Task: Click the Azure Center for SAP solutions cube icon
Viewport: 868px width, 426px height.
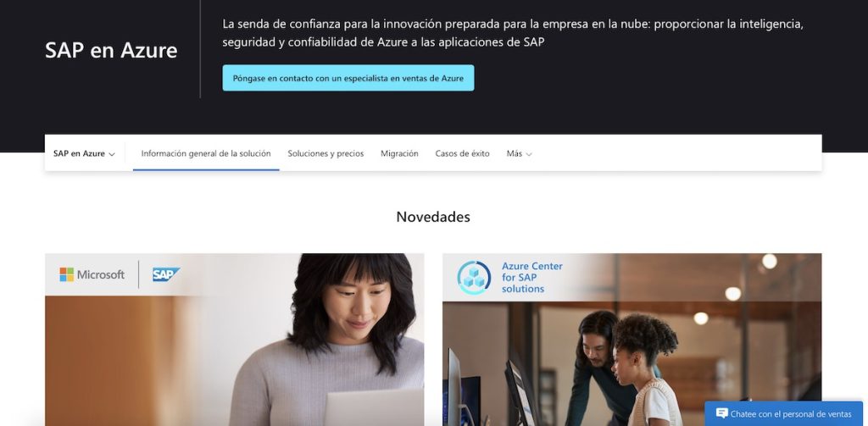Action: [474, 278]
